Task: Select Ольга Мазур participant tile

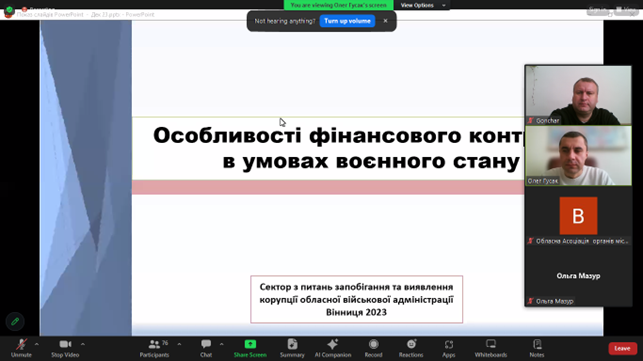Action: (578, 276)
